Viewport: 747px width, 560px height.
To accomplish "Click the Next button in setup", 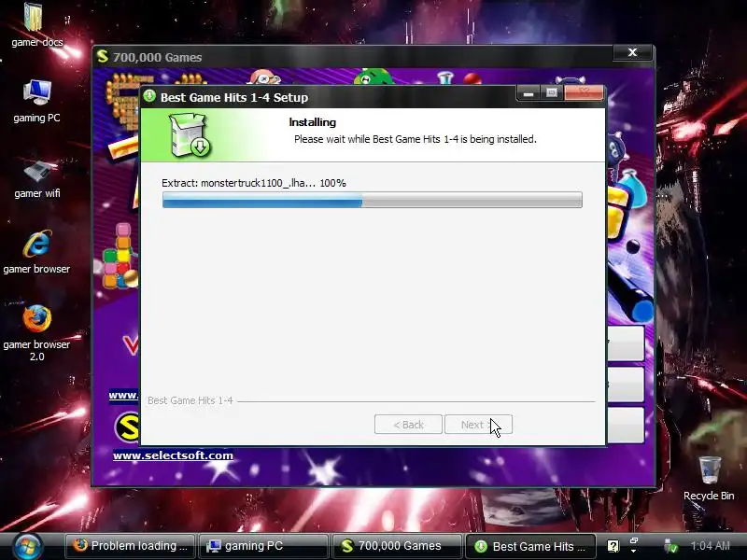I will click(x=478, y=425).
